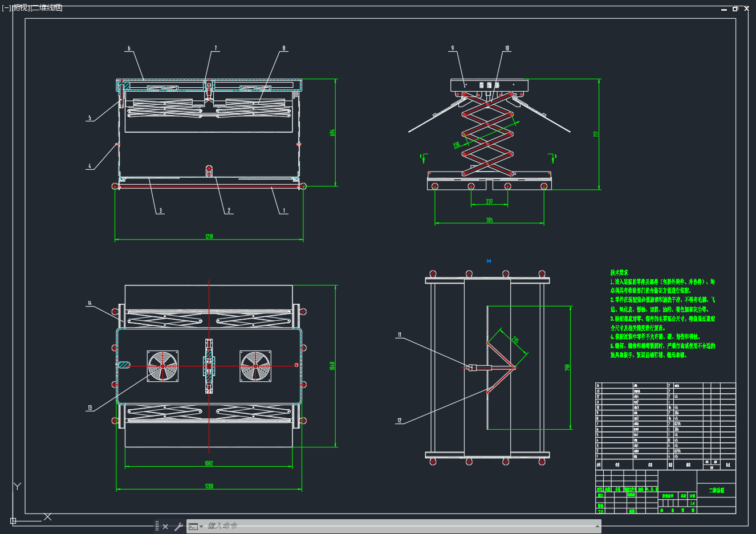Click part balloon number 9

(453, 48)
